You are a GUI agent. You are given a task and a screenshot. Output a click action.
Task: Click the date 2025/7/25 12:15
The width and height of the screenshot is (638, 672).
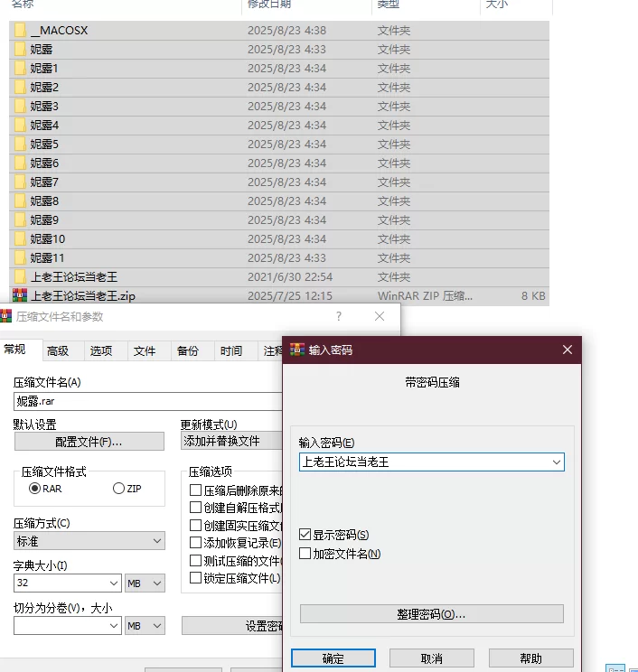290,295
